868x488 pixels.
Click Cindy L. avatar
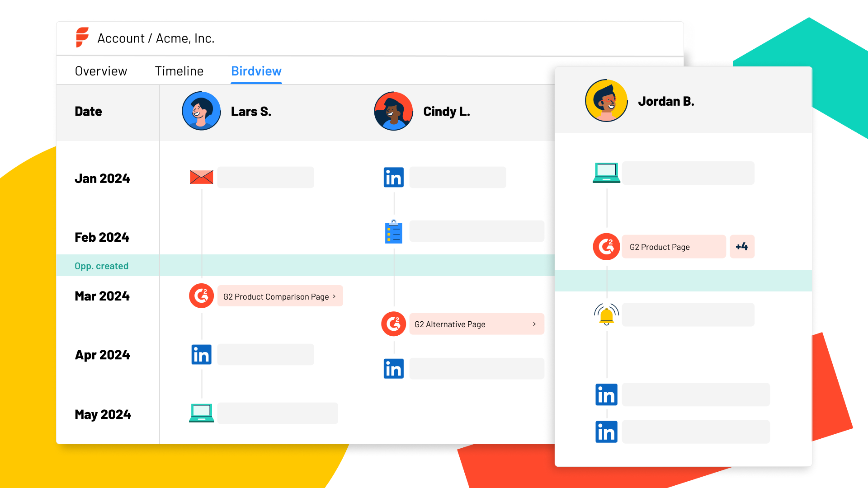click(x=394, y=111)
